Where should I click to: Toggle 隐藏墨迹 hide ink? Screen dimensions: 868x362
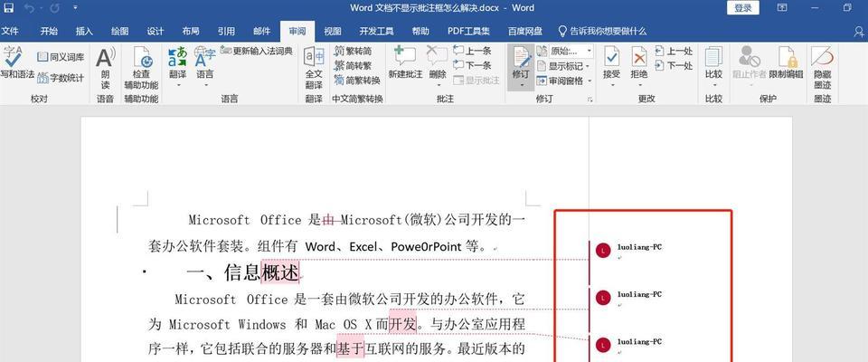coord(822,68)
